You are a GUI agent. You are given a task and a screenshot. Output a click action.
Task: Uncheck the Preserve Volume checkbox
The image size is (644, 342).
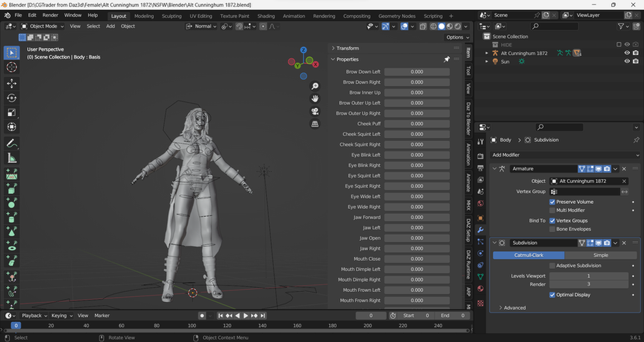(x=552, y=202)
